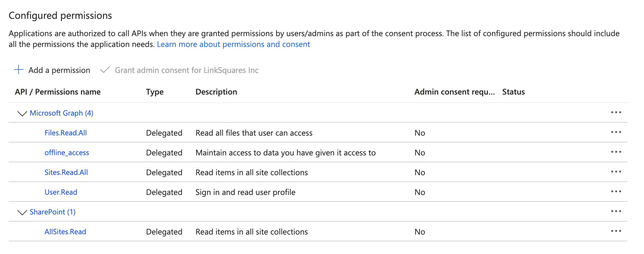
Task: Open the ellipsis menu for Microsoft Graph row
Action: [616, 112]
